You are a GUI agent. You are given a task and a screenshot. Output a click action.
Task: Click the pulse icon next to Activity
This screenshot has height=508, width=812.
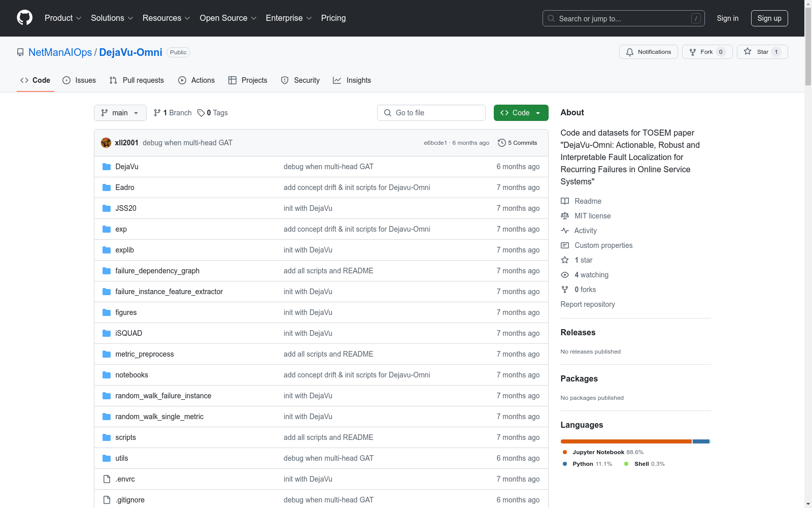tap(565, 231)
